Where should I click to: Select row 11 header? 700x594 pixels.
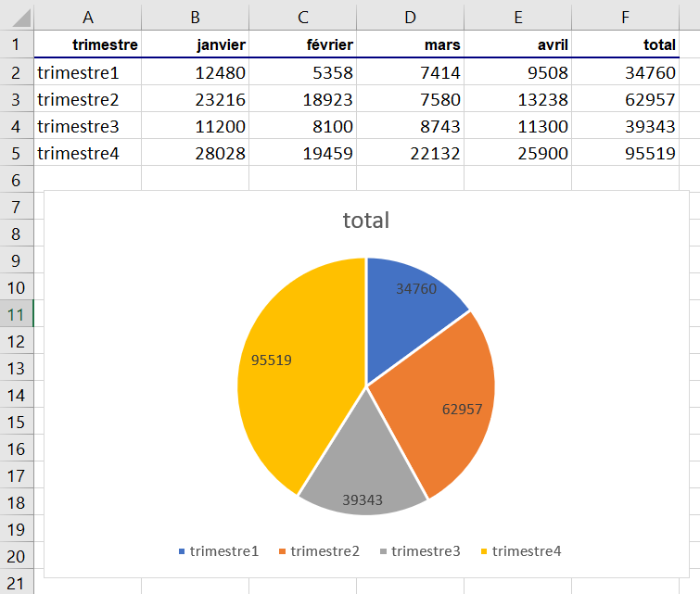coord(16,314)
